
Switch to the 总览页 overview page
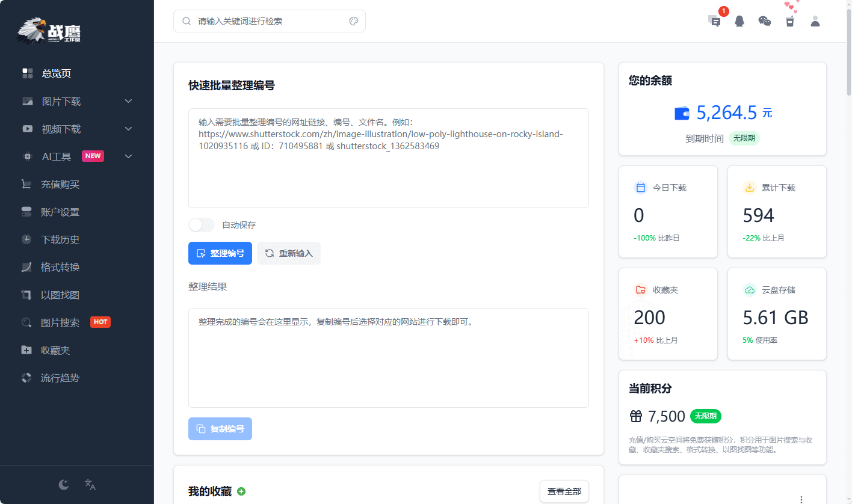(55, 73)
